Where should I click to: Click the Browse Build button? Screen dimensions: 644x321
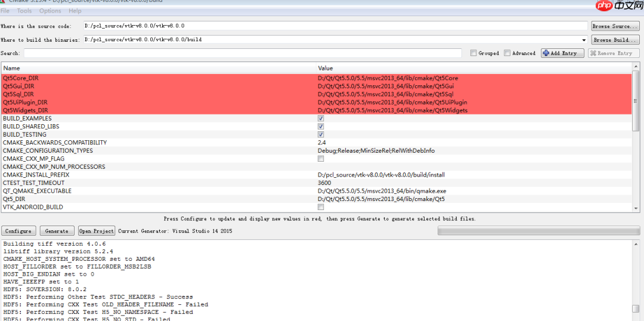(615, 40)
